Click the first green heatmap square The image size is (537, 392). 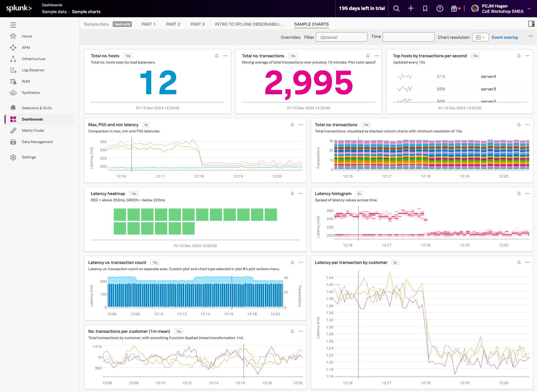(120, 214)
